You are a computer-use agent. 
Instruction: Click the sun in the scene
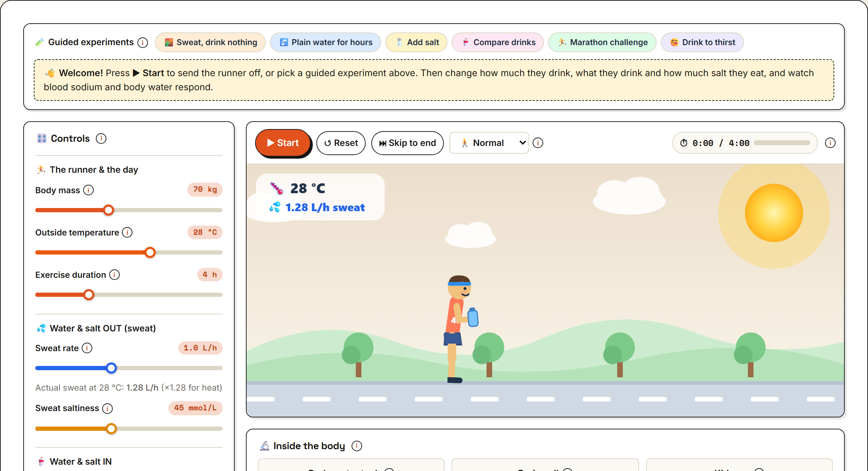point(774,213)
